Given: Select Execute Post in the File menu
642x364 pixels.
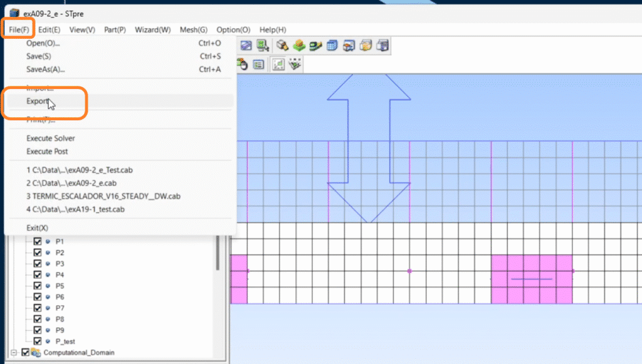Looking at the screenshot, I should click(121, 152).
